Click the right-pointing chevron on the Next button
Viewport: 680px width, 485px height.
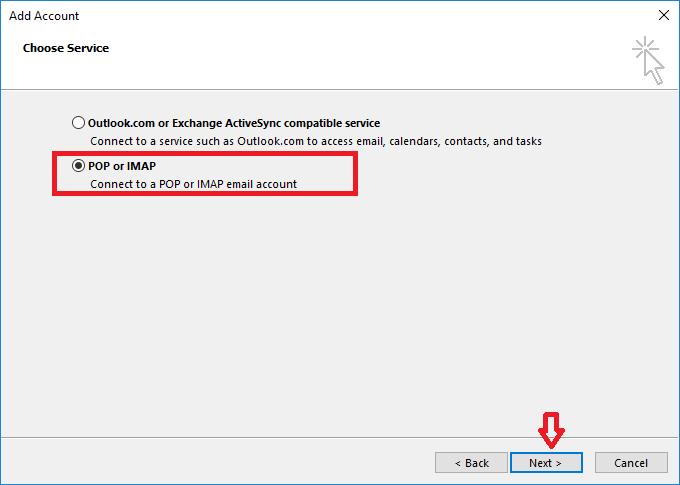pos(558,463)
